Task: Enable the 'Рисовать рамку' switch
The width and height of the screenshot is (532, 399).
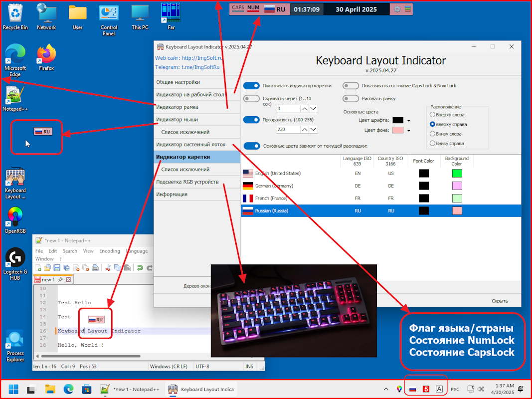Action: 351,99
